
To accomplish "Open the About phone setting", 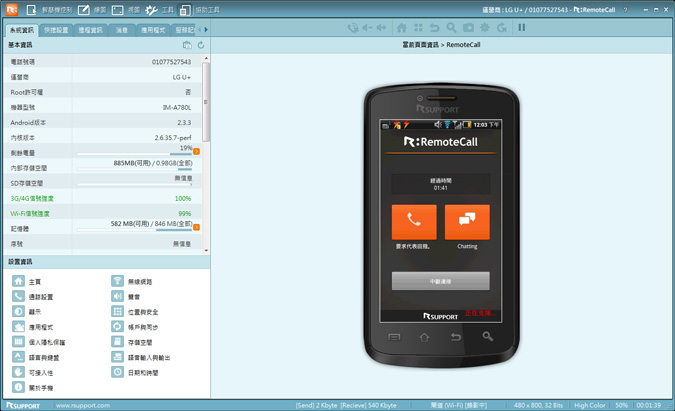I will click(x=33, y=387).
